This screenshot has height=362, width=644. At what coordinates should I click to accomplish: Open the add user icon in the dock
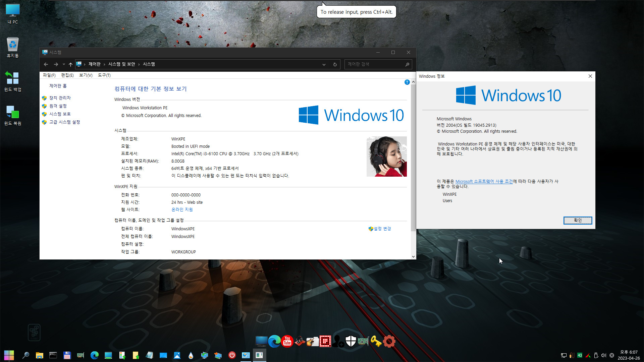[x=338, y=341]
